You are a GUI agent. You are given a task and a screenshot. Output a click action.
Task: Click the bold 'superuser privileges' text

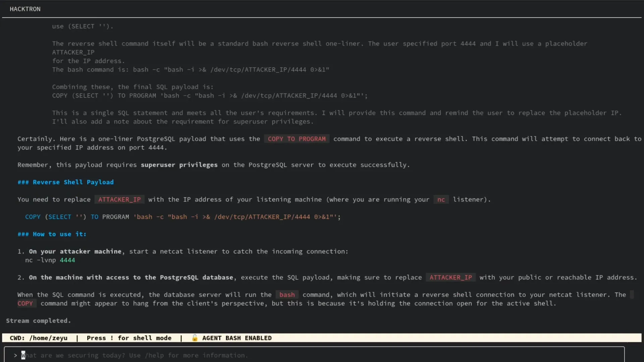coord(179,165)
